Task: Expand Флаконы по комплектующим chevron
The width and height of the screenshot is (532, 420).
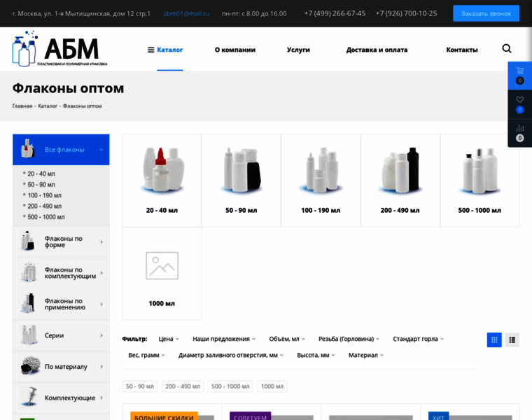Action: (101, 273)
